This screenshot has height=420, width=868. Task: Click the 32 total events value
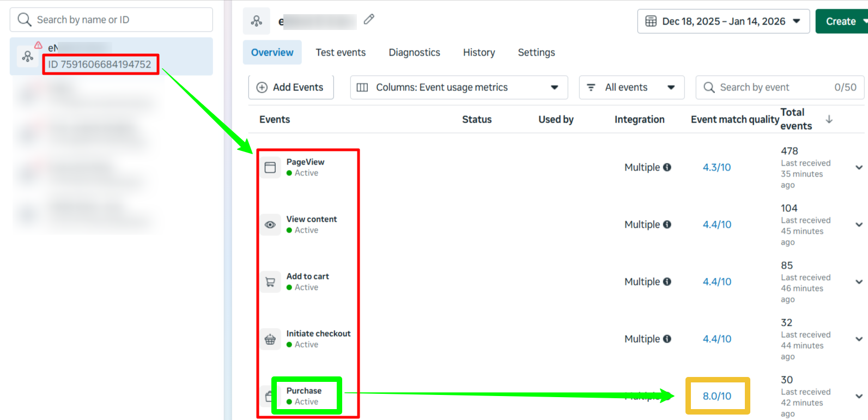click(787, 322)
